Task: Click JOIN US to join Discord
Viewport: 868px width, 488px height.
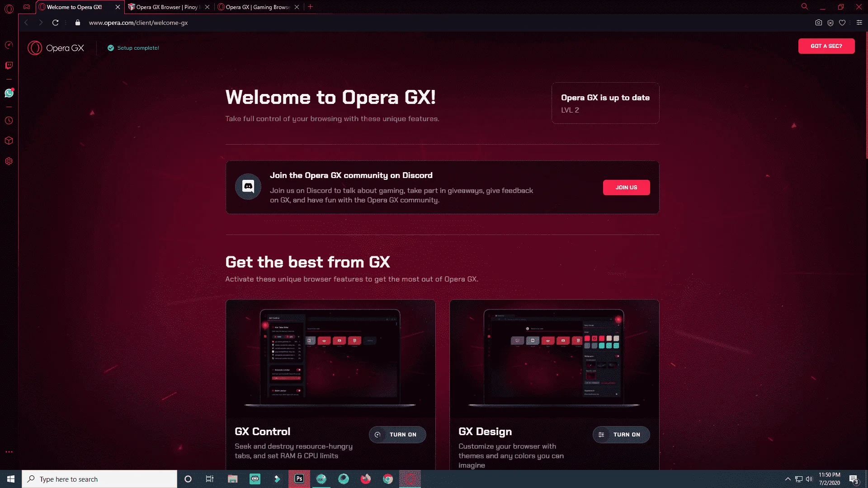Action: [626, 188]
